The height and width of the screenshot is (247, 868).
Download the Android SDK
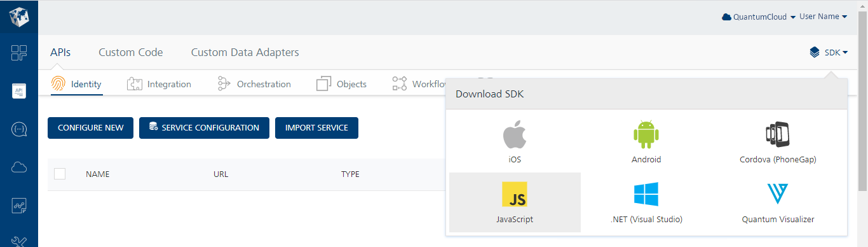[x=646, y=142]
